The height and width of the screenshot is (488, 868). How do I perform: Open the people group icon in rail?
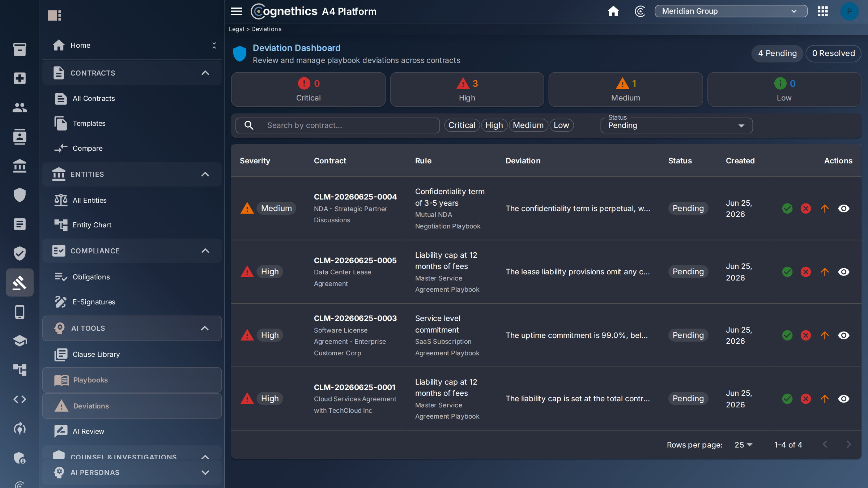20,107
